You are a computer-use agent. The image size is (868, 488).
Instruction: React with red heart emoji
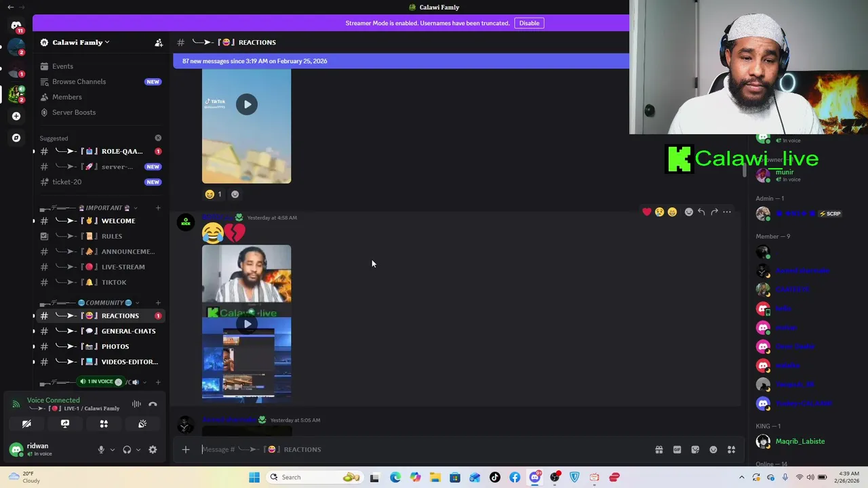tap(647, 212)
